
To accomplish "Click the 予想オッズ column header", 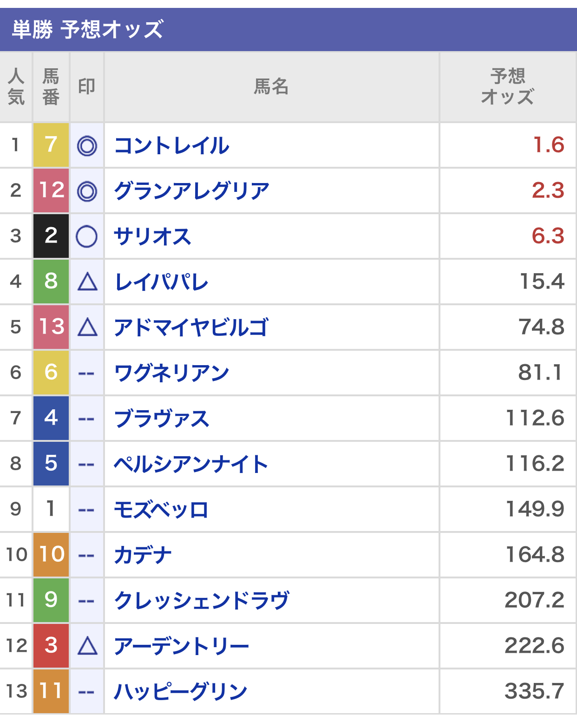I will pos(507,87).
